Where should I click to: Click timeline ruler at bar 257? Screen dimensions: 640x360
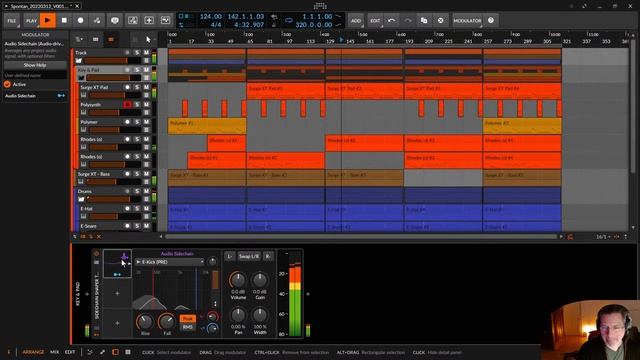coord(488,41)
